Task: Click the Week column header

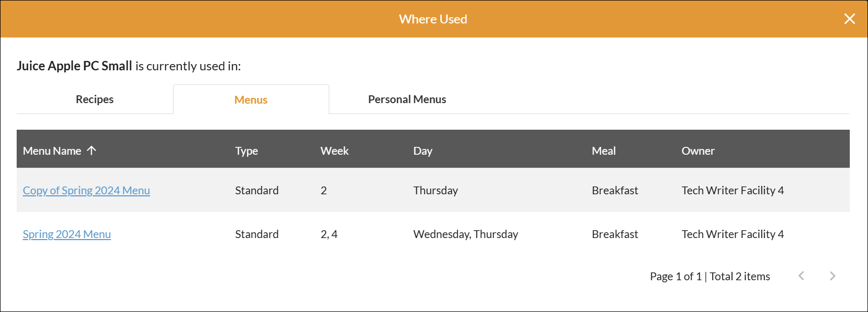Action: click(334, 151)
